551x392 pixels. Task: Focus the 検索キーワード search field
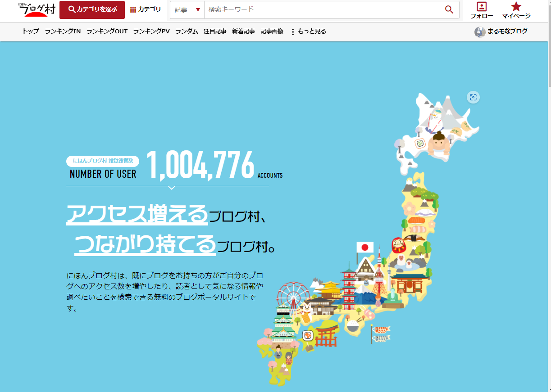click(x=322, y=10)
